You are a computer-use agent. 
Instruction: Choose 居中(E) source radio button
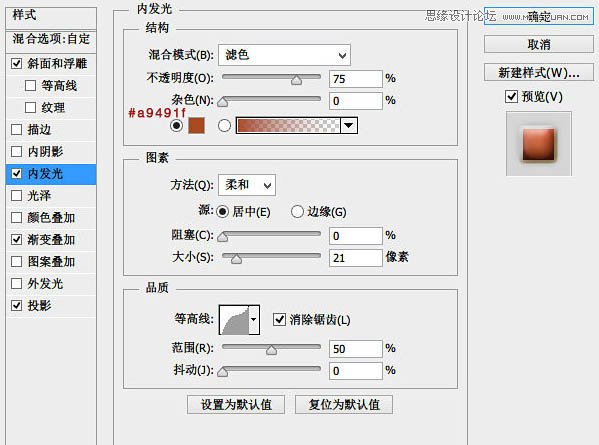(222, 212)
